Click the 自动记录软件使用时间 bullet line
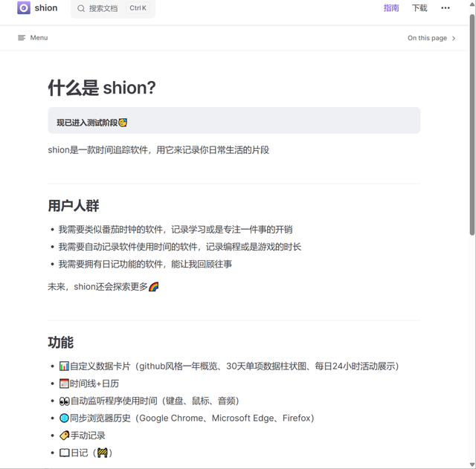This screenshot has width=476, height=469. click(x=180, y=247)
